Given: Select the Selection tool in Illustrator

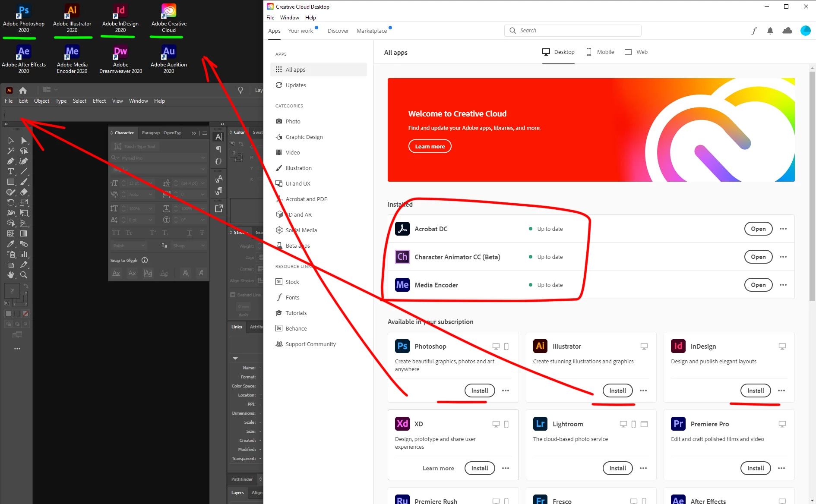Looking at the screenshot, I should point(11,140).
